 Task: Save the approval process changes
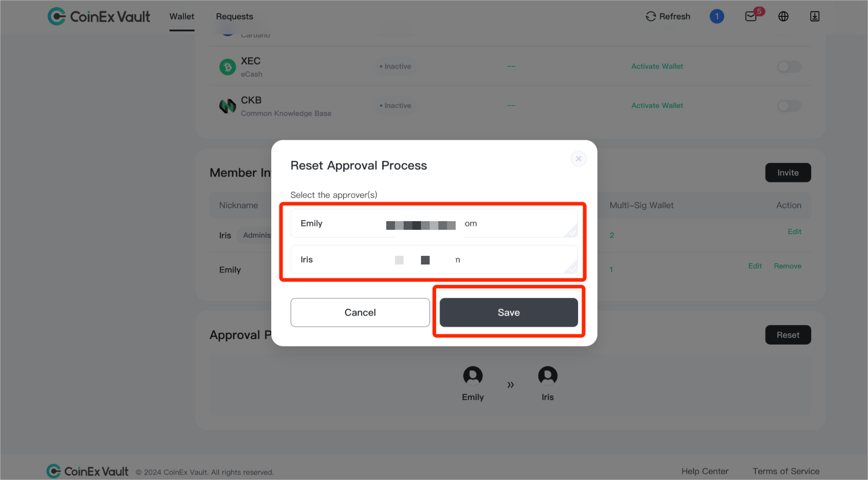(509, 312)
